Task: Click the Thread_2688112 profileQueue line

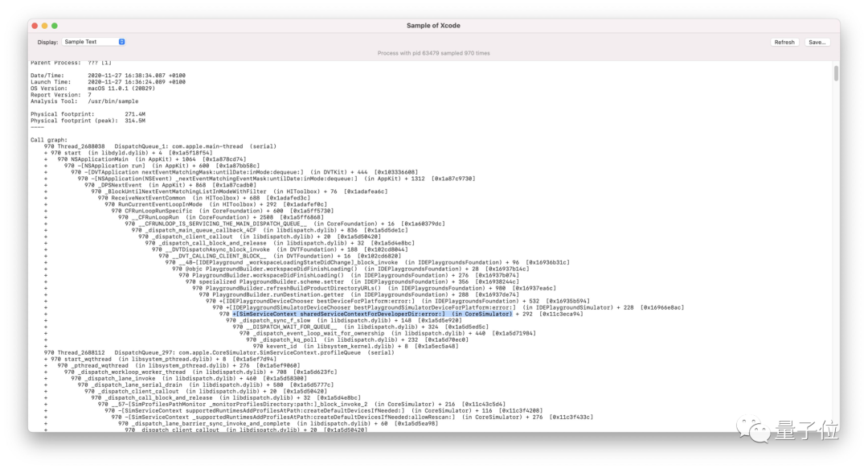Action: (x=219, y=352)
